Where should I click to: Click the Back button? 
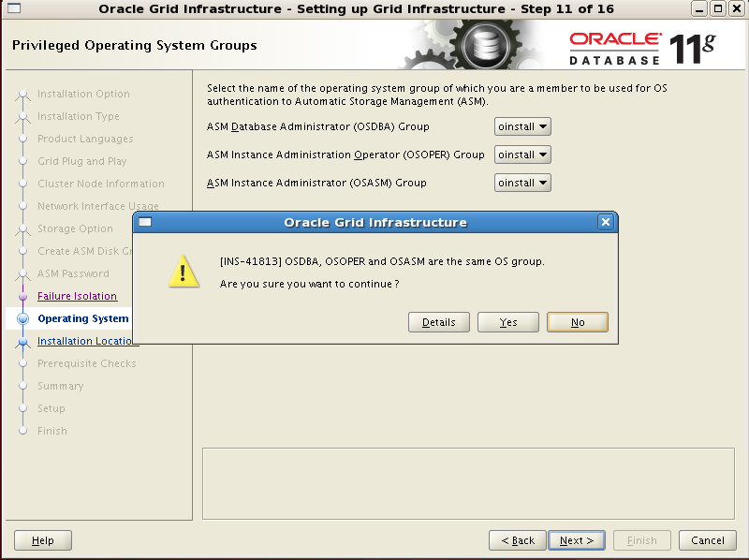[x=518, y=540]
